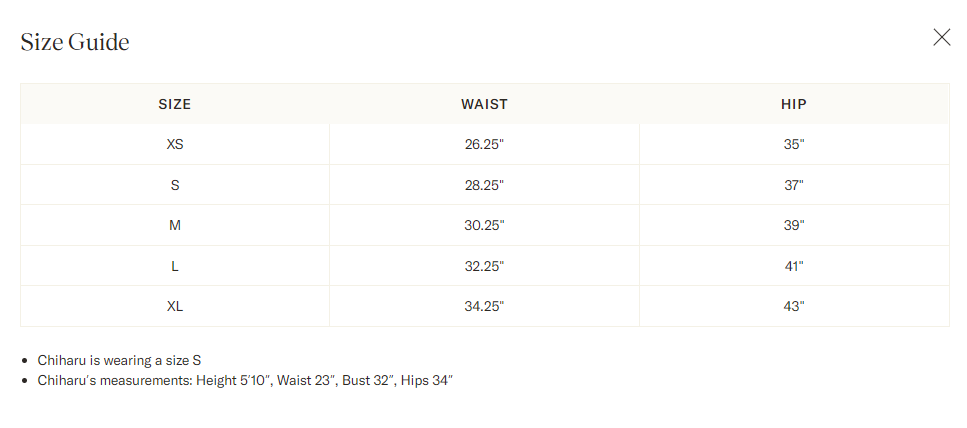Close the Size Guide dialog
The height and width of the screenshot is (428, 967).
[941, 38]
